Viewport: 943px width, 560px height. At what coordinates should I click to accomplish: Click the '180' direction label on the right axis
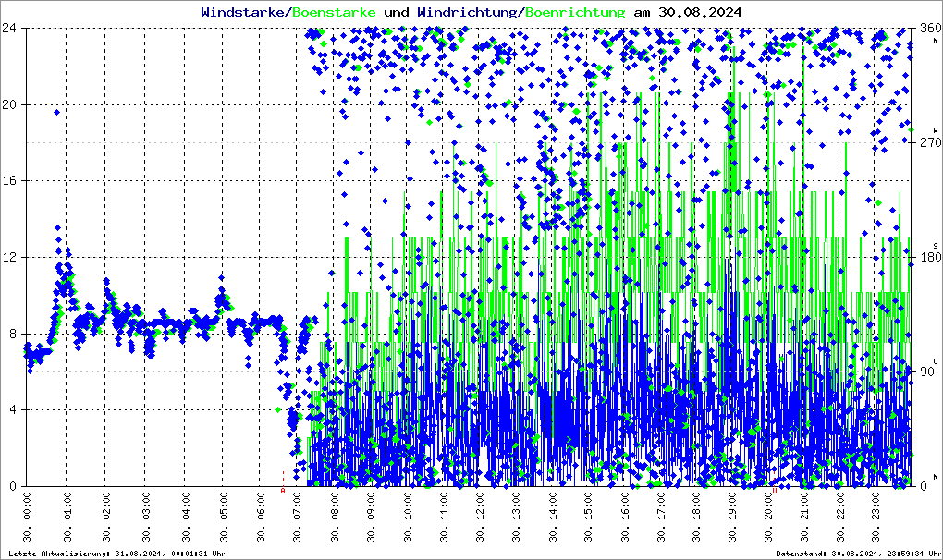coord(925,257)
